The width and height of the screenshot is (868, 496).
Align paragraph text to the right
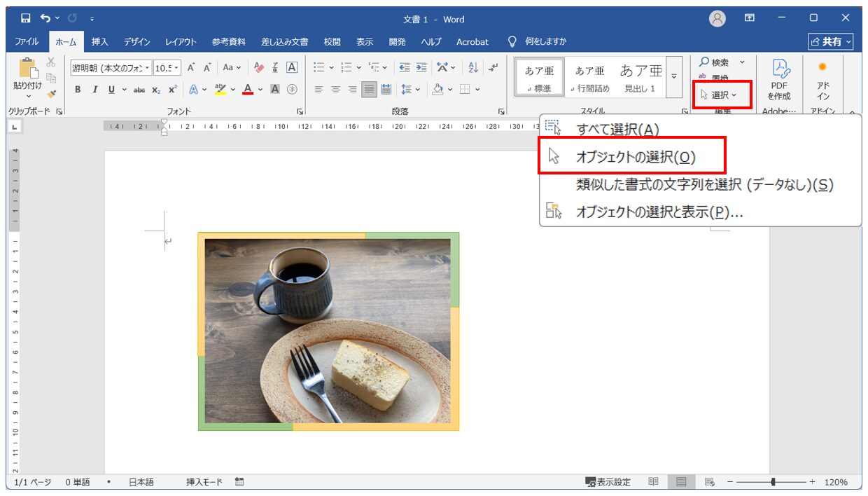pyautogui.click(x=352, y=89)
